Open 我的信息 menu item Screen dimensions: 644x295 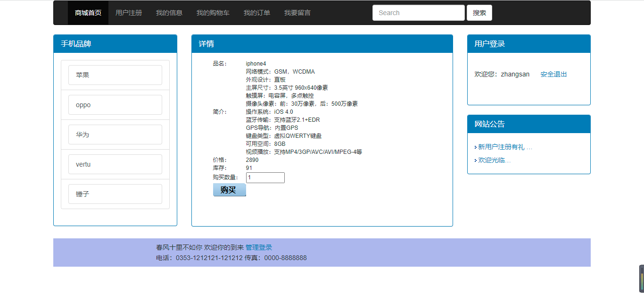pos(169,13)
